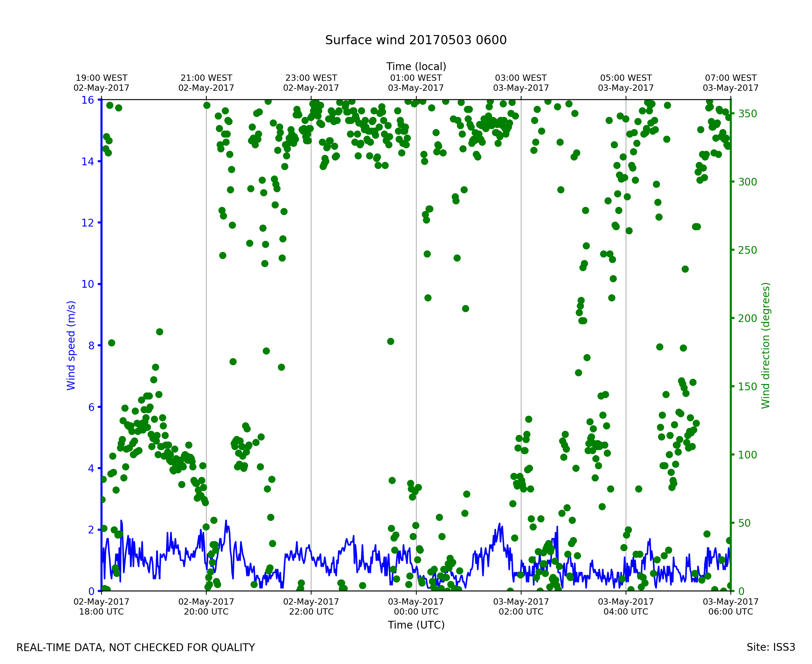Click the '03-May-2017 02:00 UTC' tick label
Screen dimensions: 812x664
tap(521, 607)
